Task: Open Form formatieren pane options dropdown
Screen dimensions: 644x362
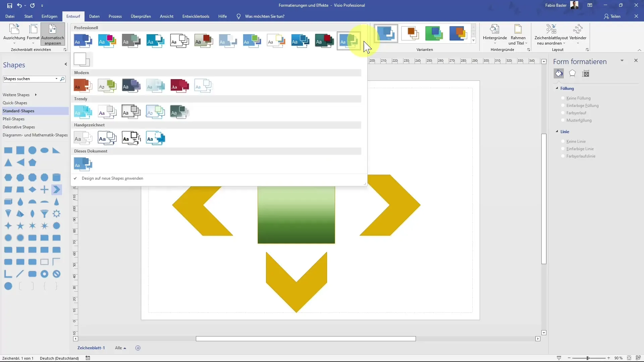Action: [x=622, y=61]
